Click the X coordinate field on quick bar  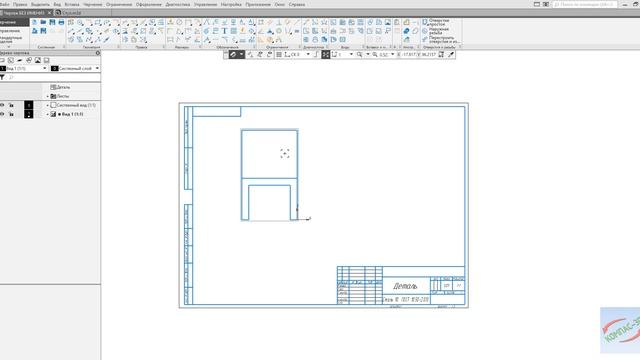coord(408,54)
